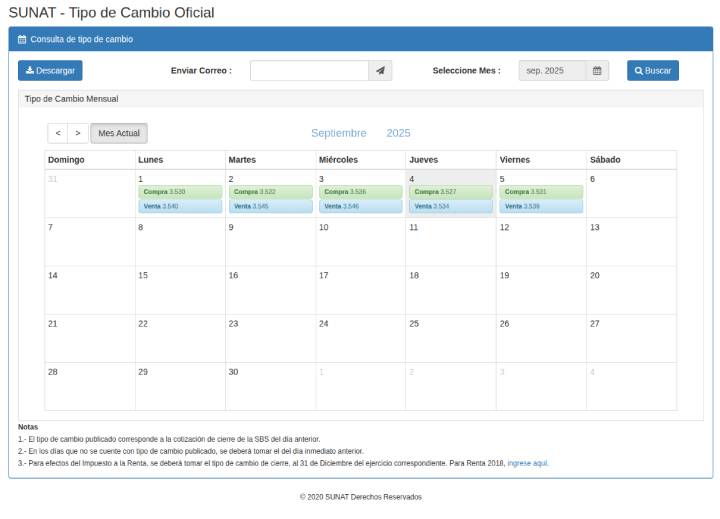
Task: Click the Buscar search button
Action: point(653,71)
